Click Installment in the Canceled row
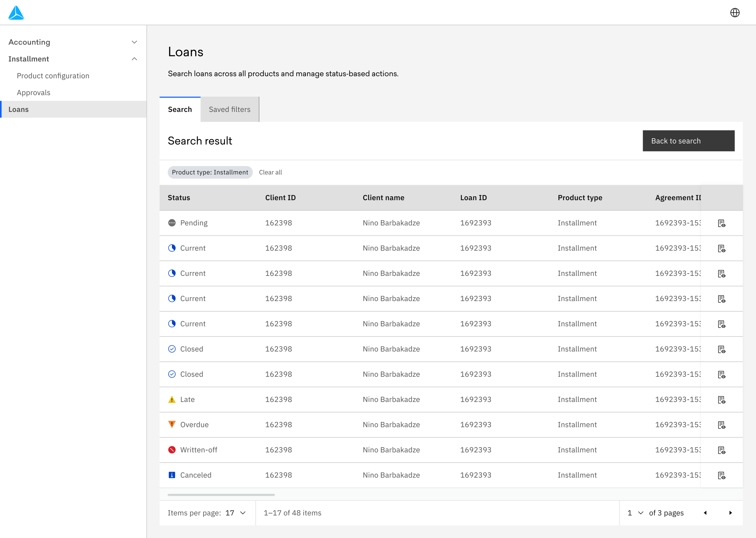Screen dimensions: 756x538 coord(577,475)
